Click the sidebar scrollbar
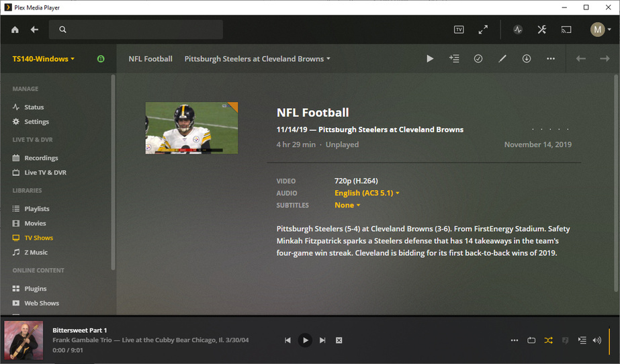This screenshot has height=364, width=620. pos(113,173)
